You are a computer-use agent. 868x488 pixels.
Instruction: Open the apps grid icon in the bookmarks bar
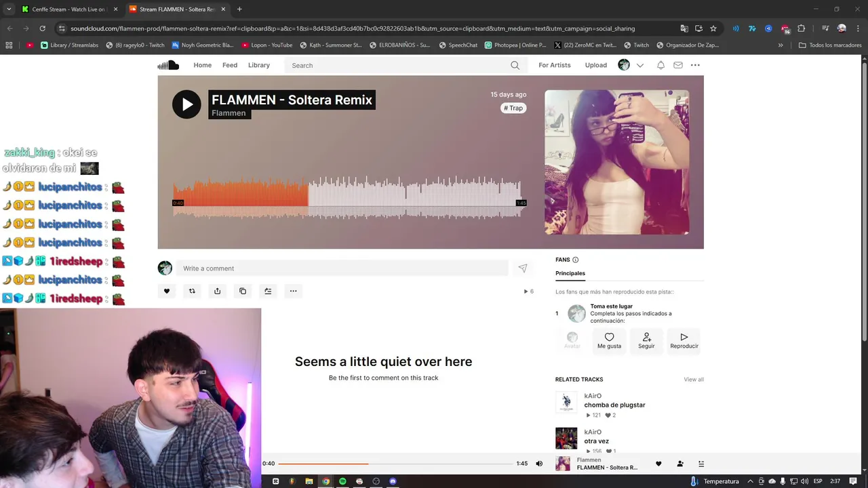tap(9, 45)
